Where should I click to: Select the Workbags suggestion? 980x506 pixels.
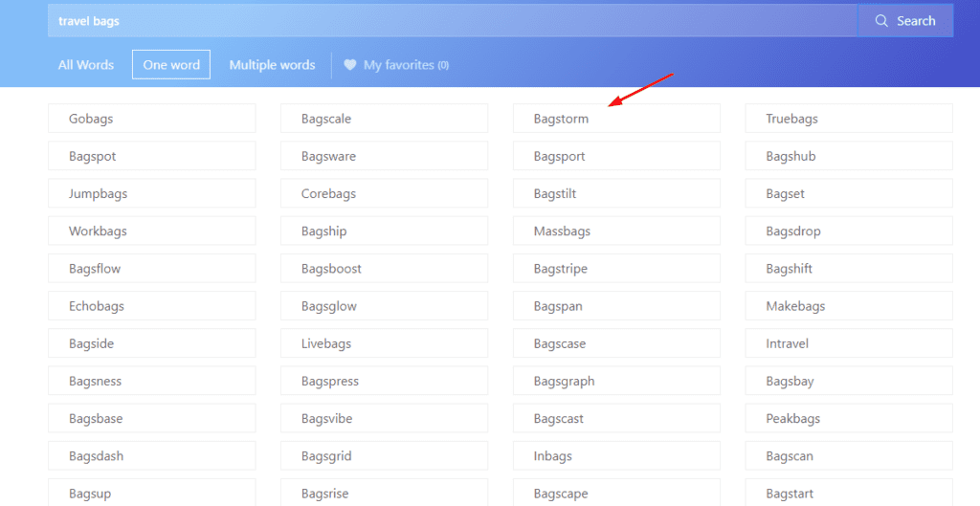[x=152, y=231]
